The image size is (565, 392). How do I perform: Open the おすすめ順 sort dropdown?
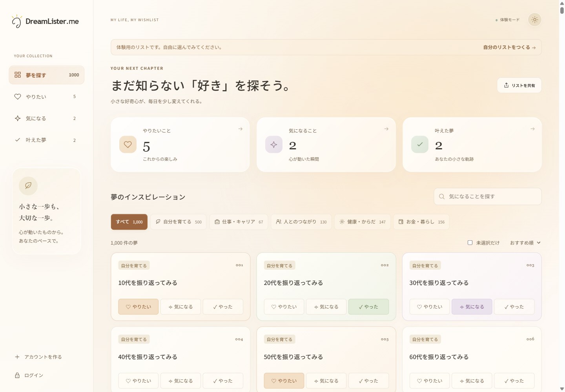point(525,243)
